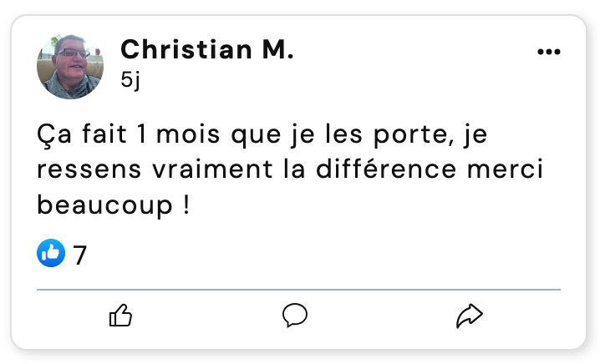Show who reacted via the count 7
This screenshot has height=364, width=605.
(80, 254)
